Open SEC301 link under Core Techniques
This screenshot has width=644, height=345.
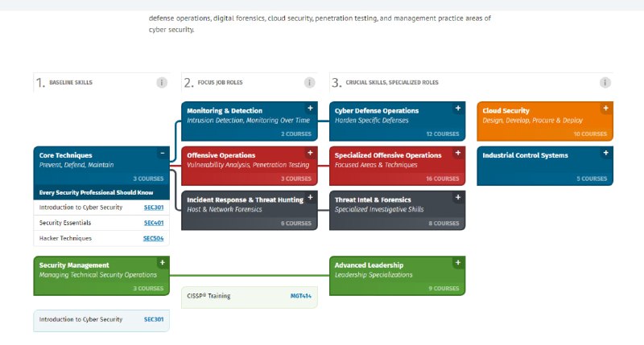(x=153, y=207)
